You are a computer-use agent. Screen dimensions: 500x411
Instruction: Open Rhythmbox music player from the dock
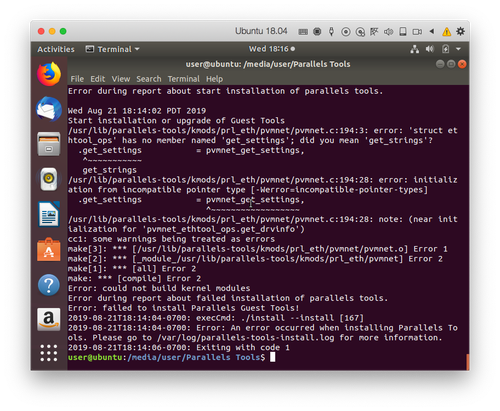(49, 179)
